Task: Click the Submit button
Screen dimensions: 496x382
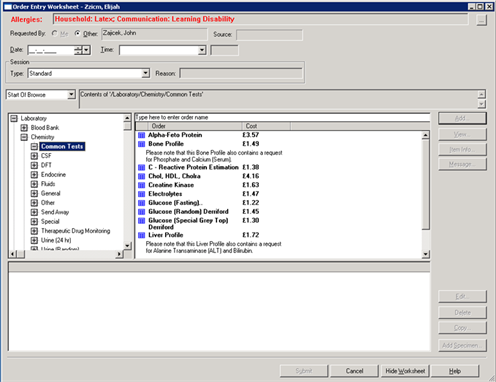Action: click(304, 371)
